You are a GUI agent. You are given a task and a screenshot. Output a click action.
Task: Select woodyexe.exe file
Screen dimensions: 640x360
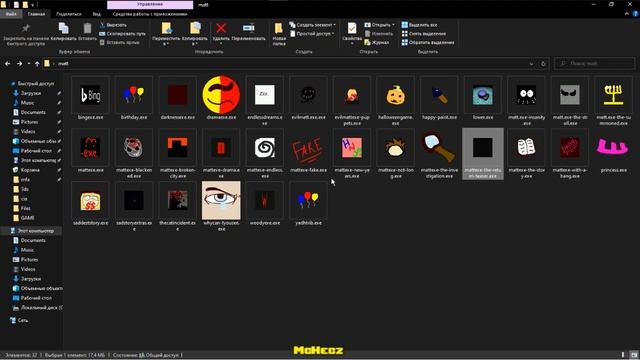coord(265,204)
